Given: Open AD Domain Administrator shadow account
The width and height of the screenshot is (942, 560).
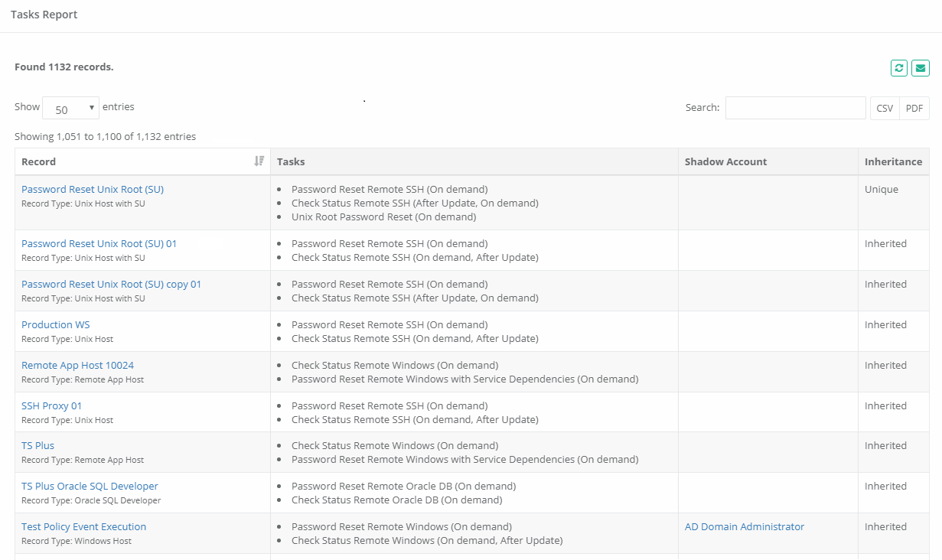Looking at the screenshot, I should pos(745,527).
